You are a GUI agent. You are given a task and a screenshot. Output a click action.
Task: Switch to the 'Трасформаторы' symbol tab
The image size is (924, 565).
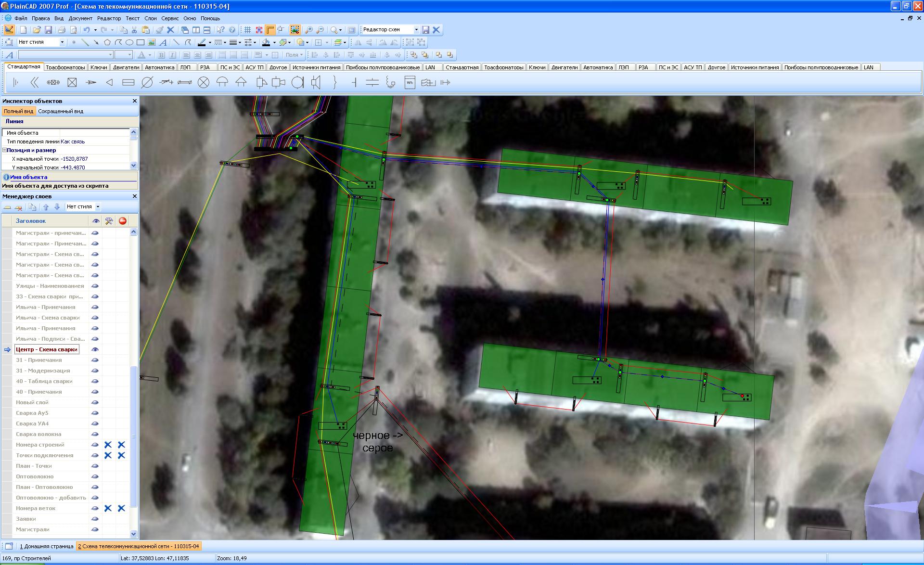point(65,67)
